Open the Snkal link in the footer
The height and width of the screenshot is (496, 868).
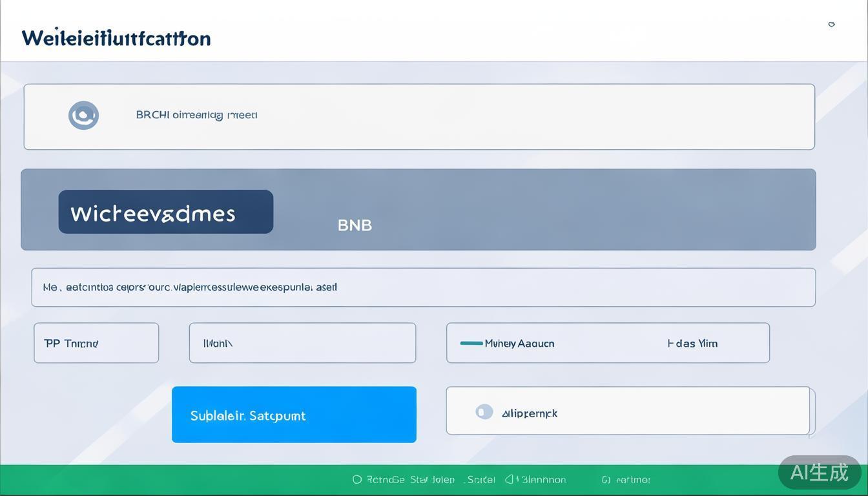pyautogui.click(x=481, y=479)
